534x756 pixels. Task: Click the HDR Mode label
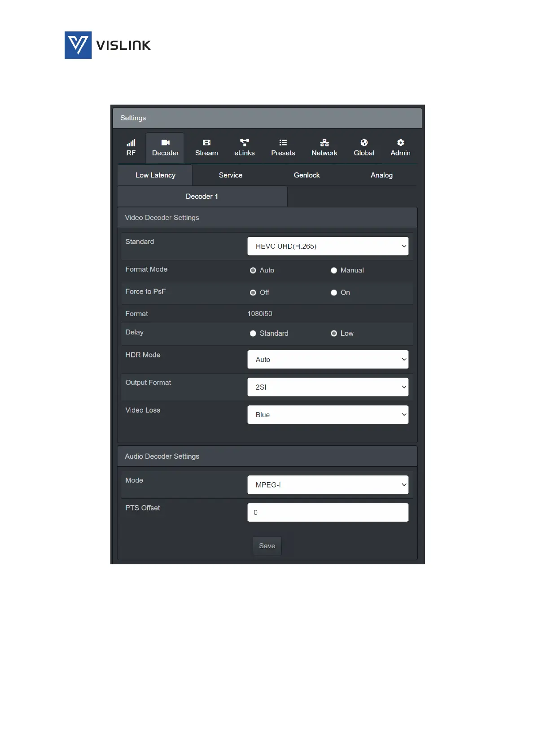(x=143, y=355)
